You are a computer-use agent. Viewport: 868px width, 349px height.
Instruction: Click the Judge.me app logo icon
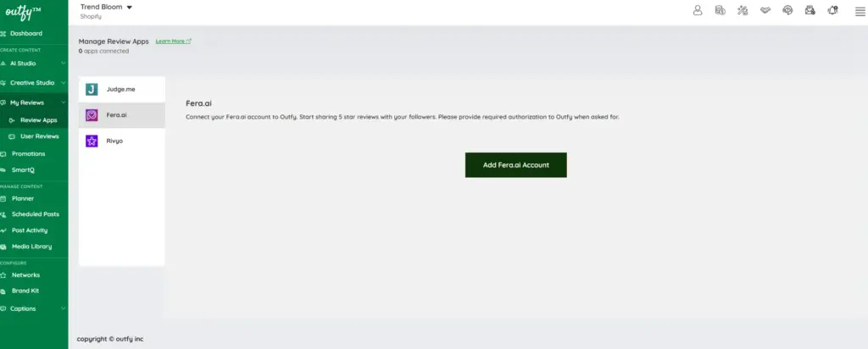92,89
